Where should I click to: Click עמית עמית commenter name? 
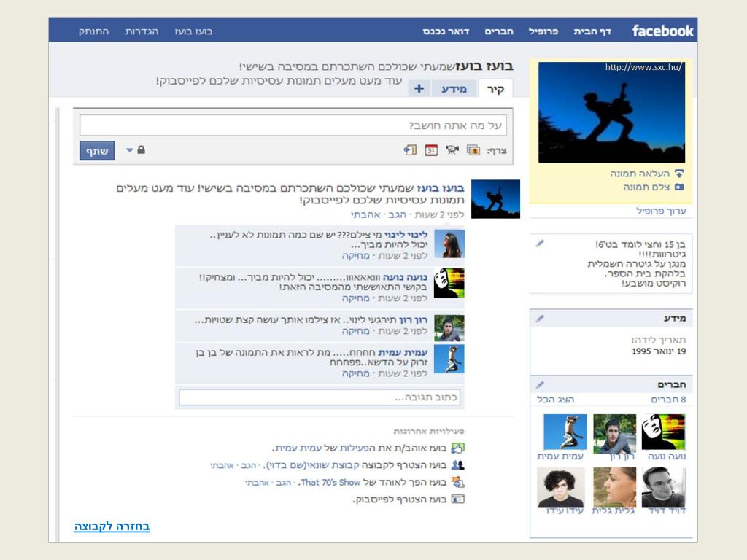(x=403, y=352)
